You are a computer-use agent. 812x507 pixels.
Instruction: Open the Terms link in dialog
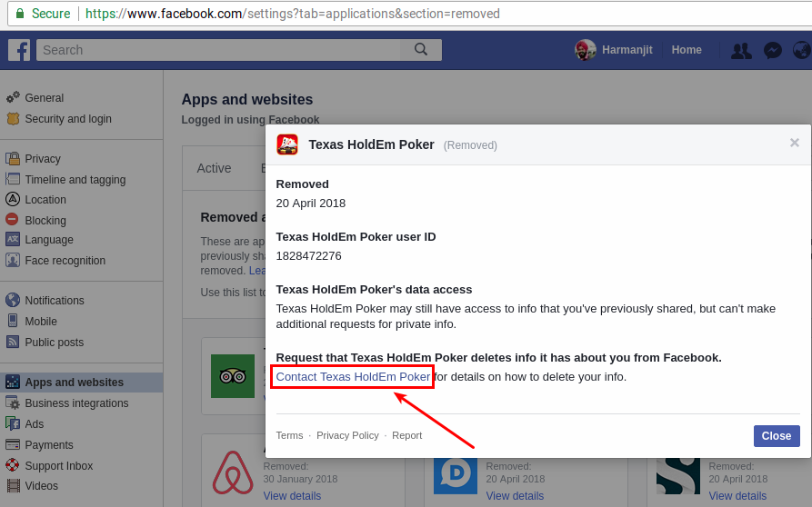[289, 435]
